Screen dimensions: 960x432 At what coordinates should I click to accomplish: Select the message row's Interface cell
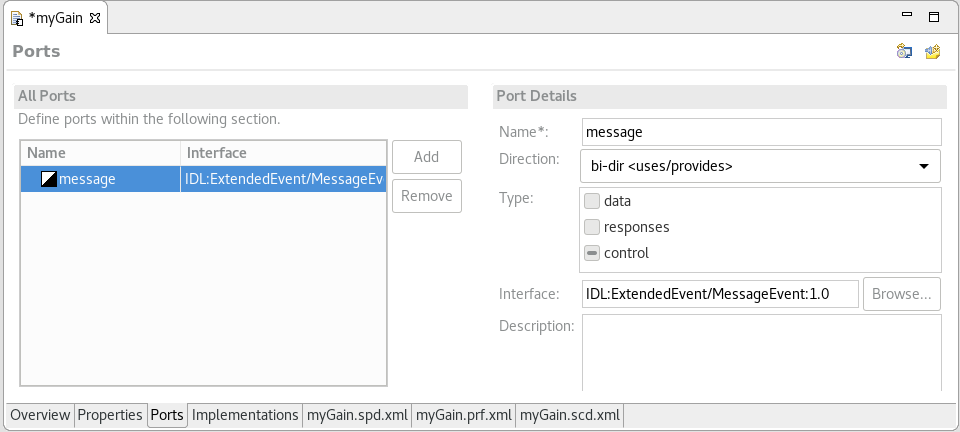(x=284, y=179)
